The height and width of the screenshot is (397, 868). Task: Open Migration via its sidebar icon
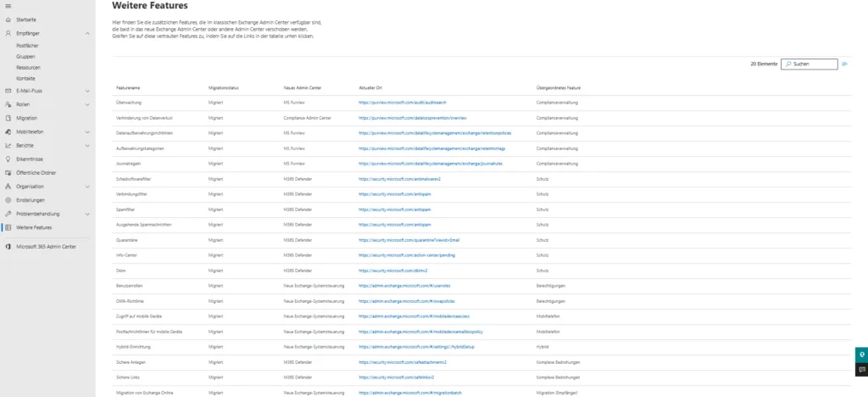[8, 118]
